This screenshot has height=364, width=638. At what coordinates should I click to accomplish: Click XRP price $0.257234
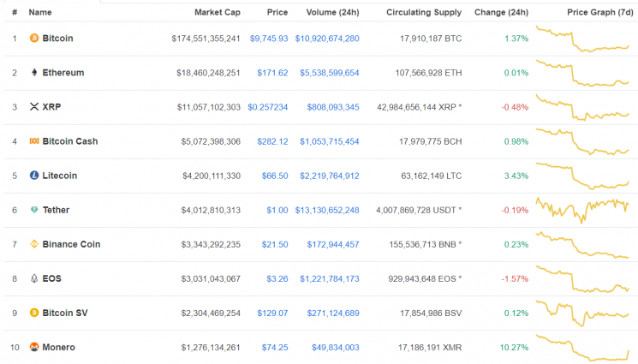(268, 107)
